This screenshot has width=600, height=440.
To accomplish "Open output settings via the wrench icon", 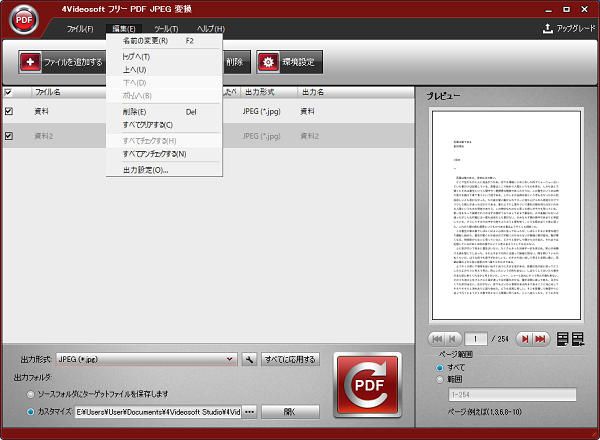I will 248,359.
